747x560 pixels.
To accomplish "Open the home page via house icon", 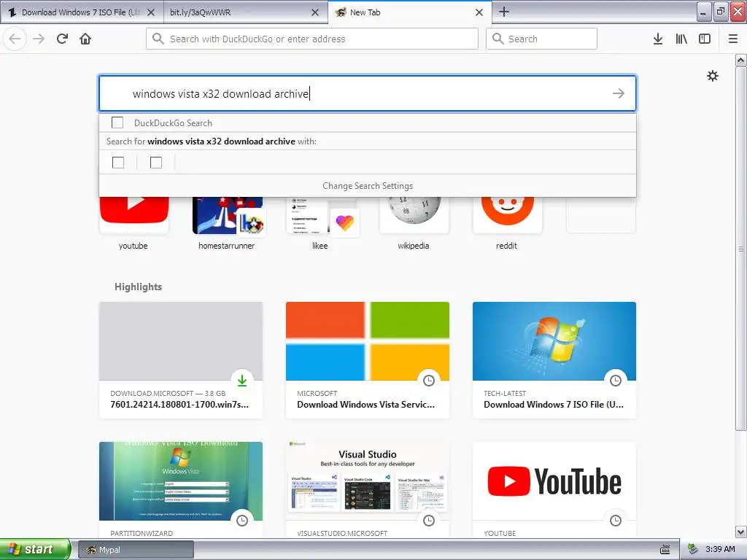I will pyautogui.click(x=85, y=39).
